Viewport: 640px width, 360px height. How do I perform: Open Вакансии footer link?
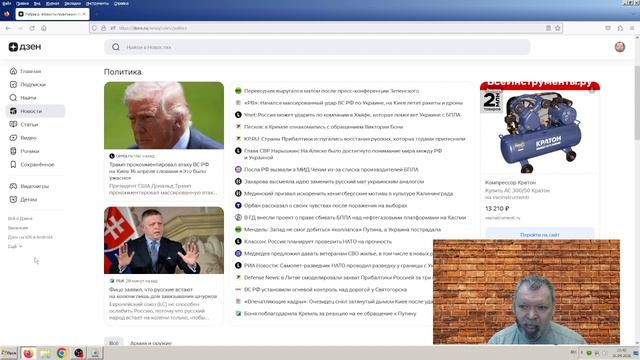coord(18,228)
